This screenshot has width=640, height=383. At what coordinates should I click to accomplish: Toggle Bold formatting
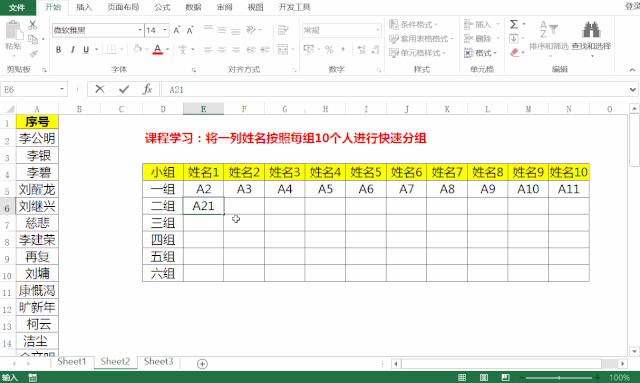click(59, 50)
